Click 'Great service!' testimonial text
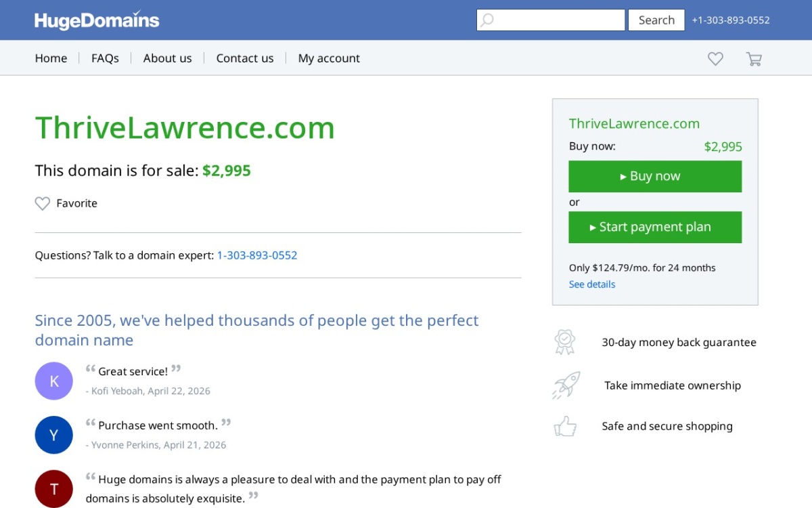 tap(133, 371)
